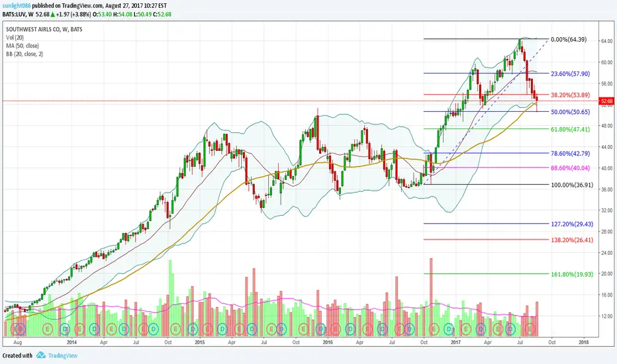Click the 2014 label on time axis
The width and height of the screenshot is (617, 364).
[71, 342]
